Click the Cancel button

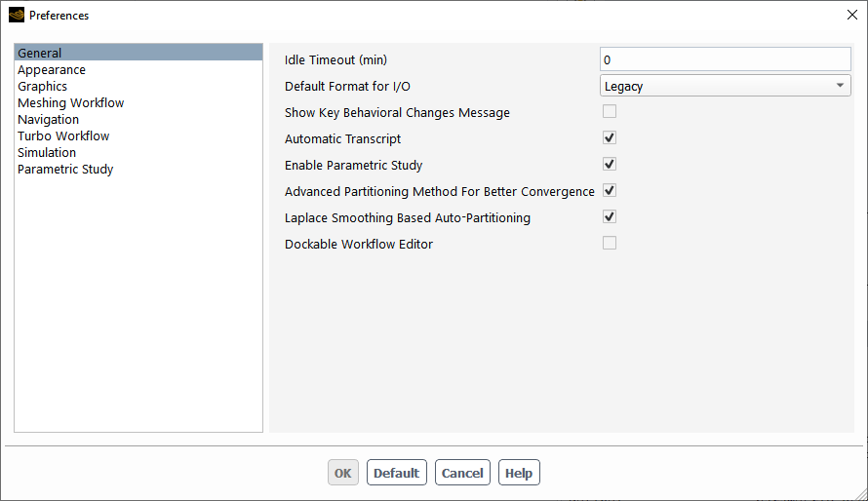[x=462, y=473]
